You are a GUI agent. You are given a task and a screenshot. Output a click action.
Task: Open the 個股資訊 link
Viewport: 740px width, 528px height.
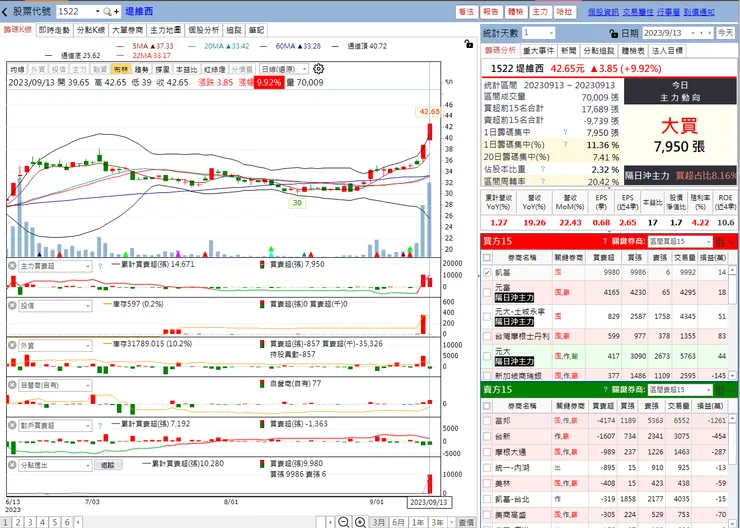(603, 12)
